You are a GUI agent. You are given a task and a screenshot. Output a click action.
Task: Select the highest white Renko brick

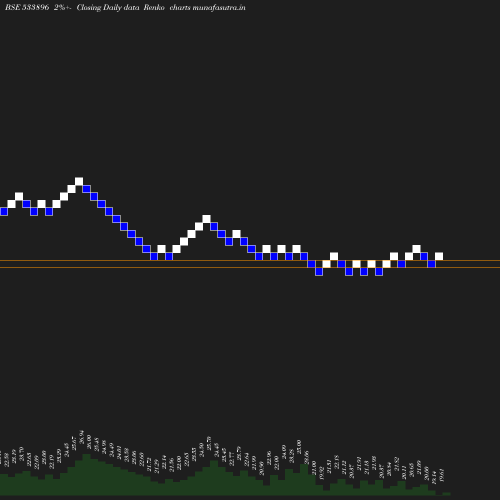[79, 181]
